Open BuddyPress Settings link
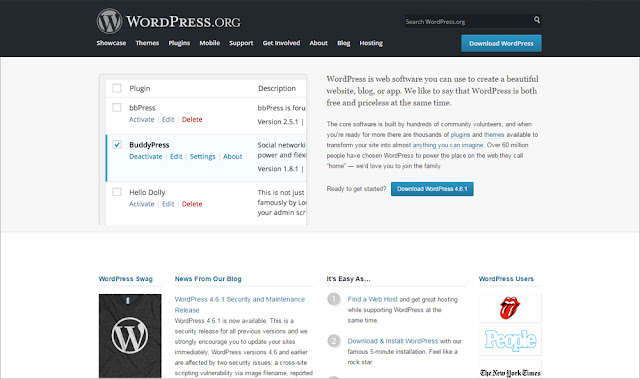 202,157
